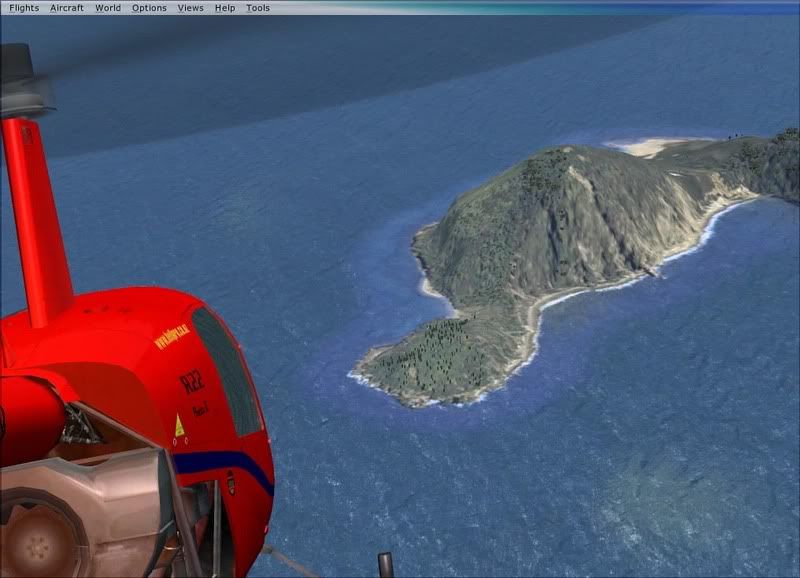The image size is (800, 578).
Task: Click the yellow warning triangle decal
Action: coord(180,426)
